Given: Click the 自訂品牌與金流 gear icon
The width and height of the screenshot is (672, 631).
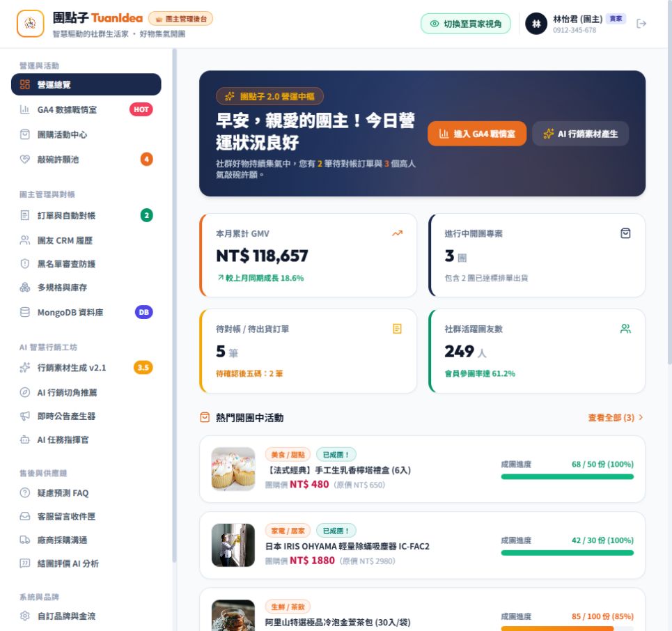Looking at the screenshot, I should point(25,616).
